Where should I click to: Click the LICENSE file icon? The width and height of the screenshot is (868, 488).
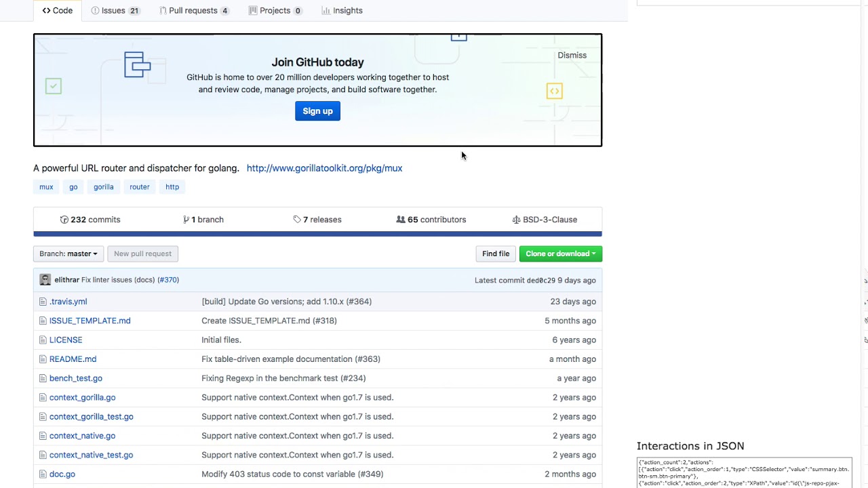tap(43, 340)
